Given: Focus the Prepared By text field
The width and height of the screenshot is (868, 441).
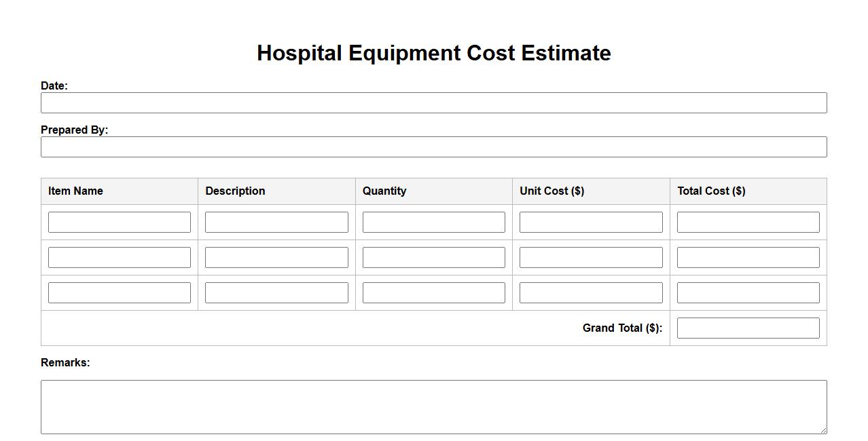Looking at the screenshot, I should [433, 147].
